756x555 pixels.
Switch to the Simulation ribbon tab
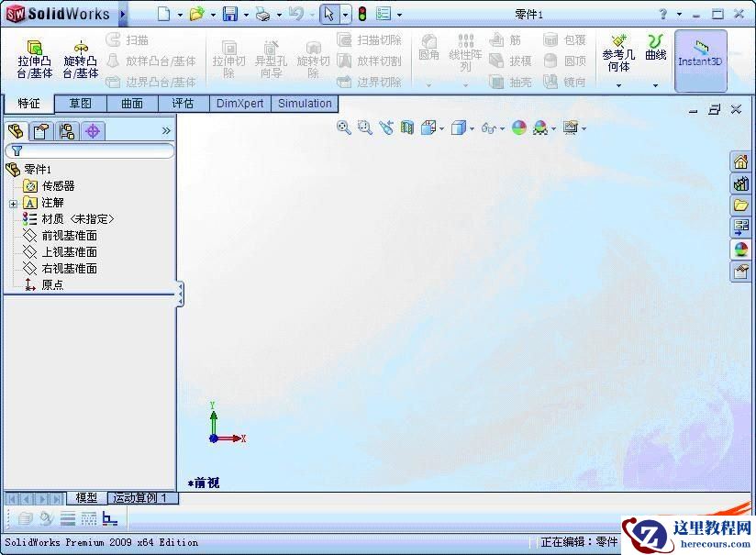click(x=305, y=104)
